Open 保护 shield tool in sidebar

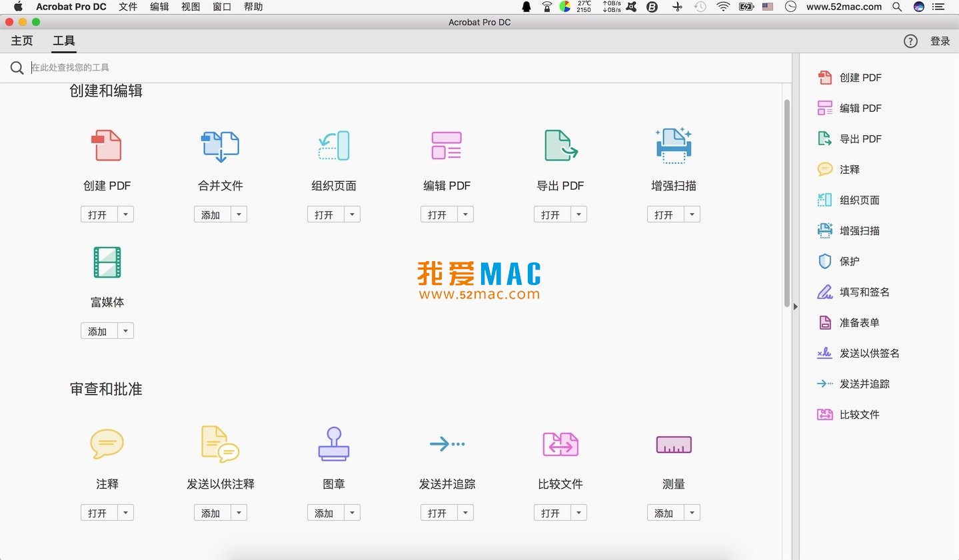point(838,261)
